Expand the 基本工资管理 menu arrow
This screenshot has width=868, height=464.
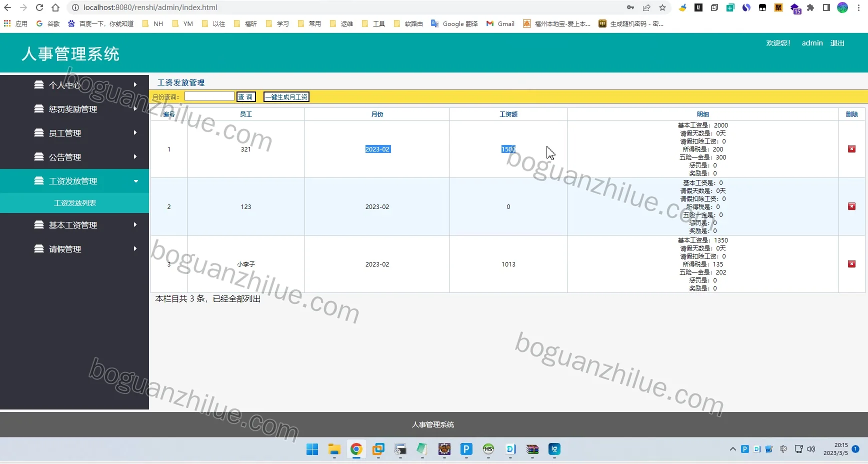(x=135, y=224)
